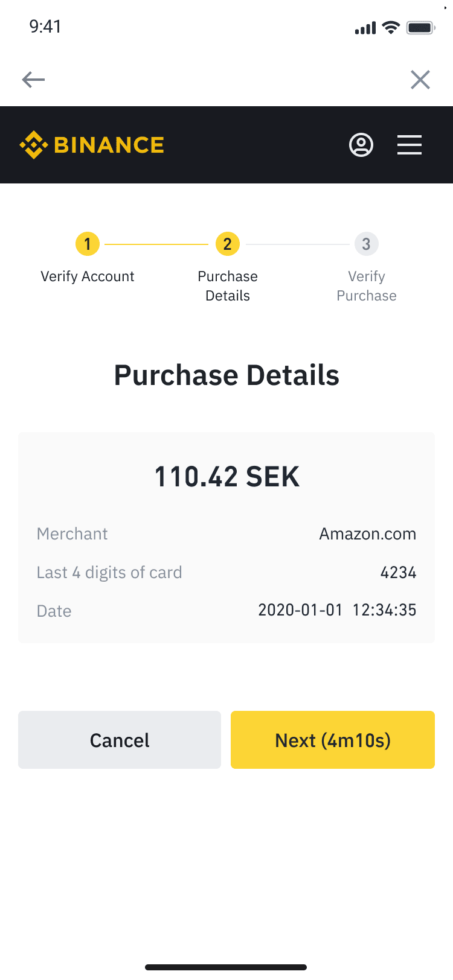Click the Cancel button

click(x=120, y=740)
